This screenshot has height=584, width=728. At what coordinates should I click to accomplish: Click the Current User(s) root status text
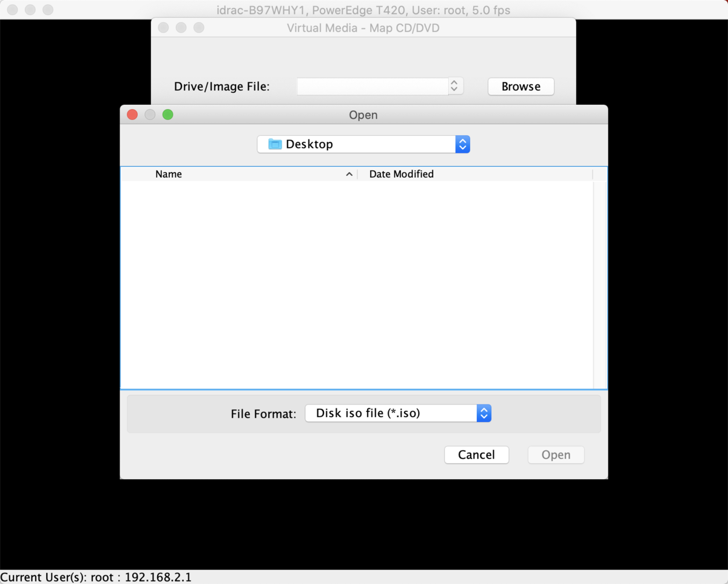[x=96, y=577]
